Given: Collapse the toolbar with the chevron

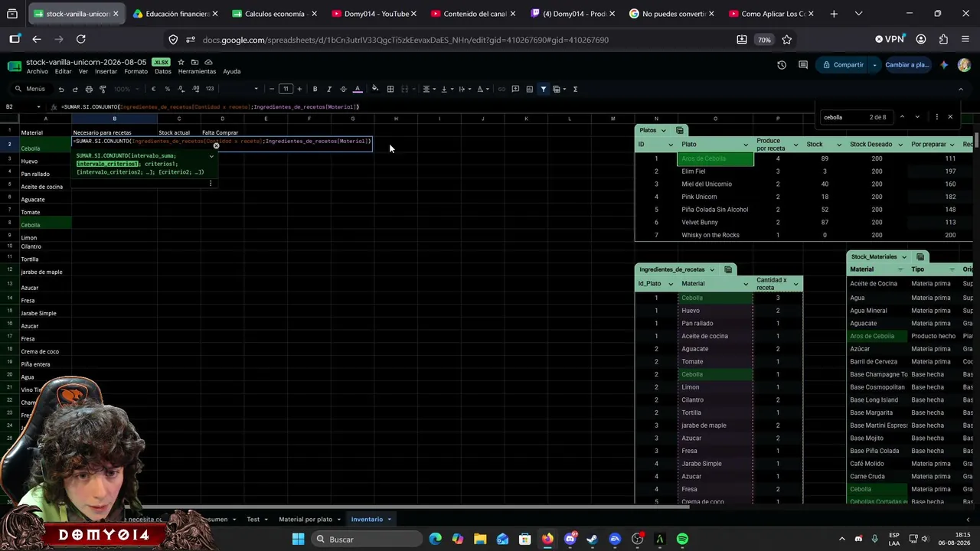Looking at the screenshot, I should point(961,89).
